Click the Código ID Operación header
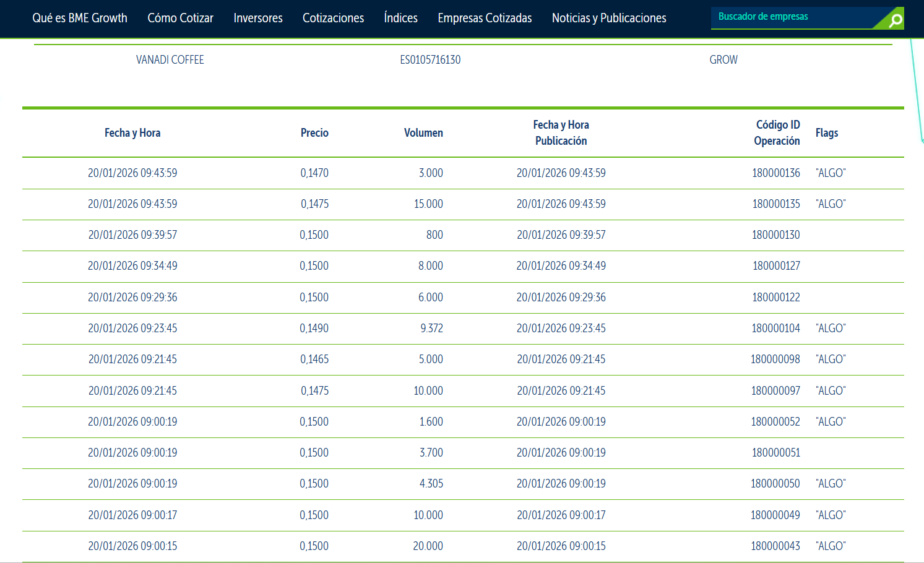The height and width of the screenshot is (563, 924). point(777,133)
